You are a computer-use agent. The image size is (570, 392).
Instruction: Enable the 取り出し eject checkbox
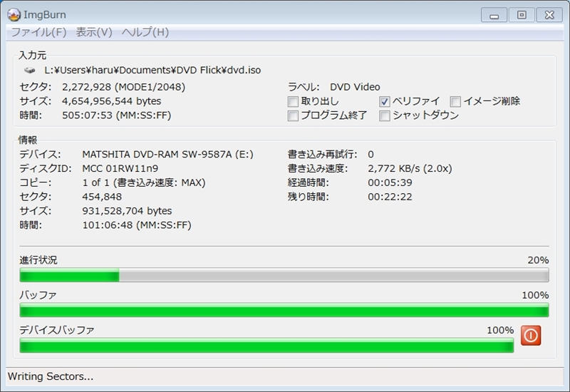click(293, 101)
